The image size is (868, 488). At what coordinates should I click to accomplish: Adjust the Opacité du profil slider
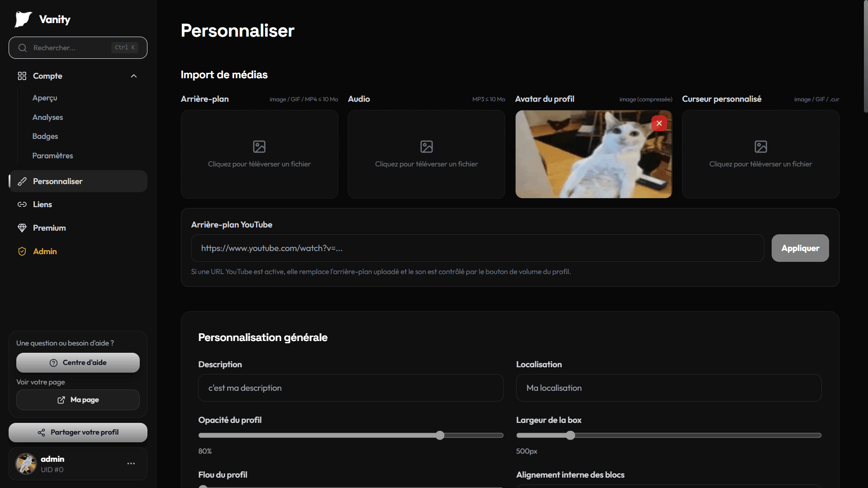[x=351, y=436]
